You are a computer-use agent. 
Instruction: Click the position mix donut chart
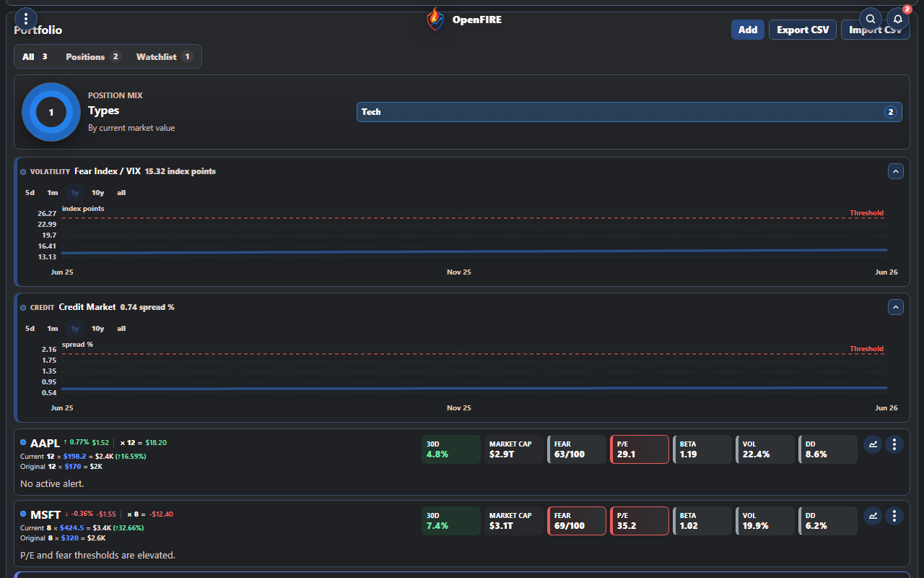tap(51, 112)
